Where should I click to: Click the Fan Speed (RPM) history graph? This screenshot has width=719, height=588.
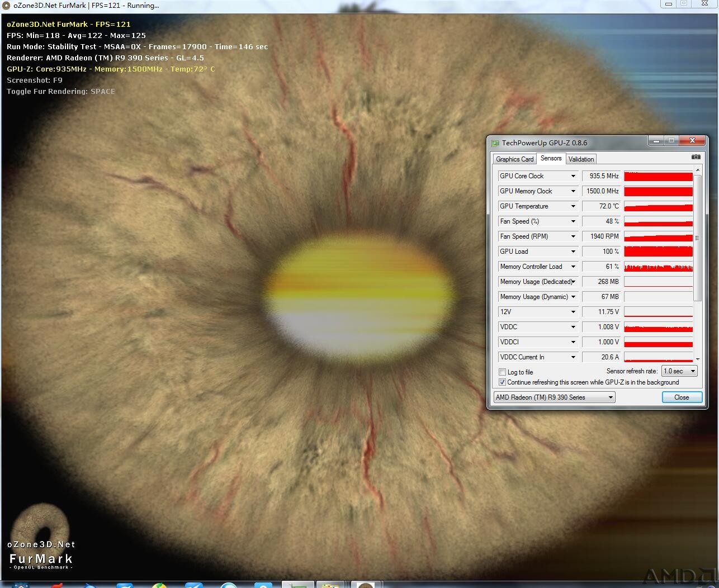point(658,236)
